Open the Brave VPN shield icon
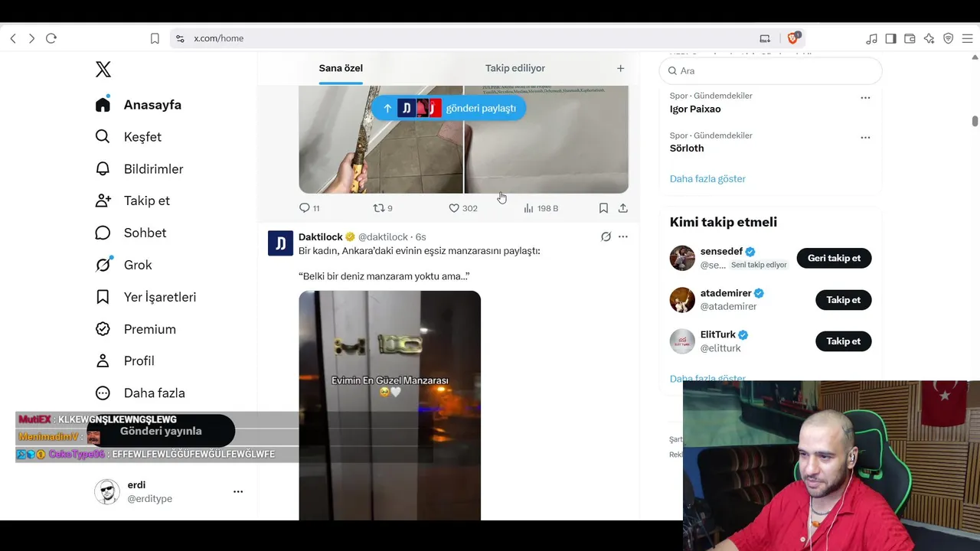Screen dimensions: 980x551 click(949, 38)
